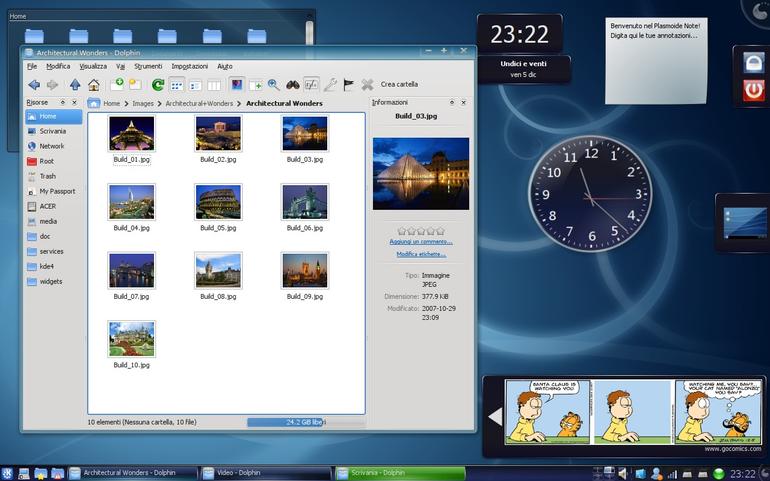770x481 pixels.
Task: Click Home in the breadcrumb path
Action: 111,104
